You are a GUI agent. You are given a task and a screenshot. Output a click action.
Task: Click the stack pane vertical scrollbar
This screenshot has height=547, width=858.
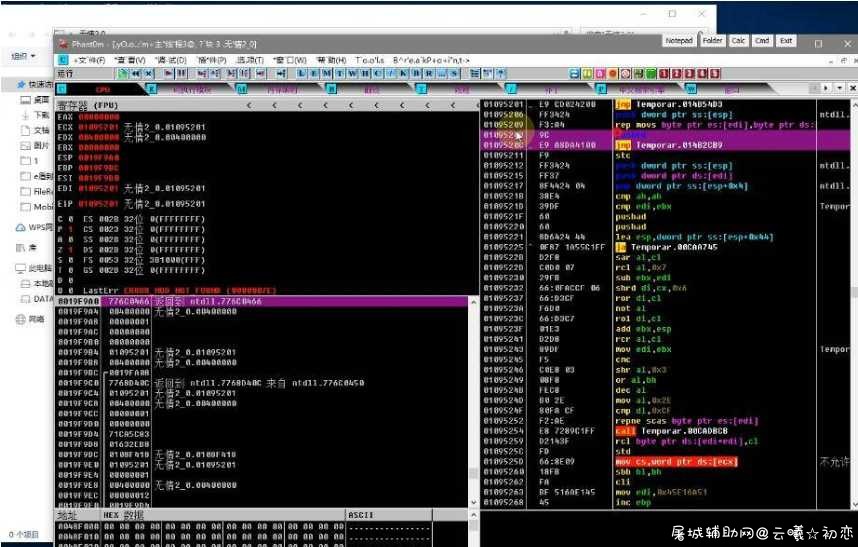473,401
